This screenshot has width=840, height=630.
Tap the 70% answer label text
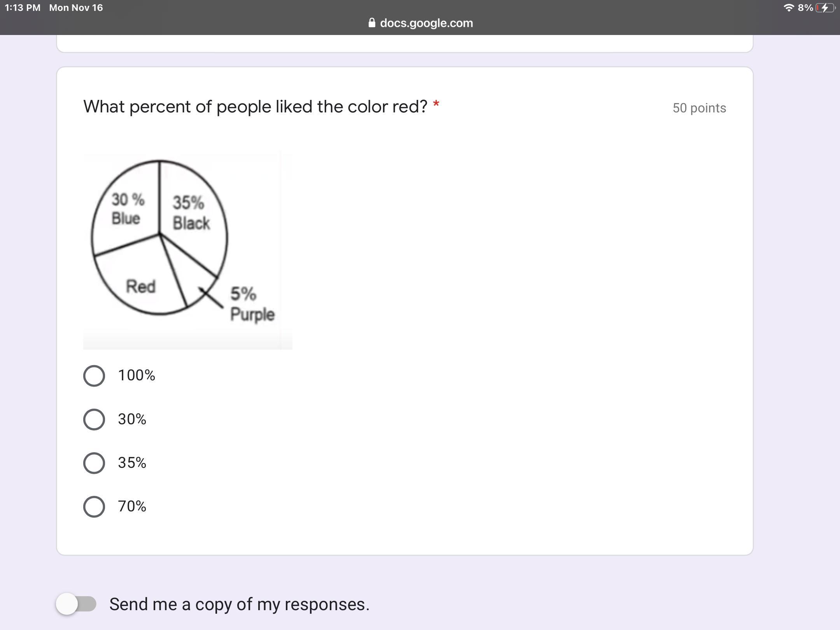point(132,506)
